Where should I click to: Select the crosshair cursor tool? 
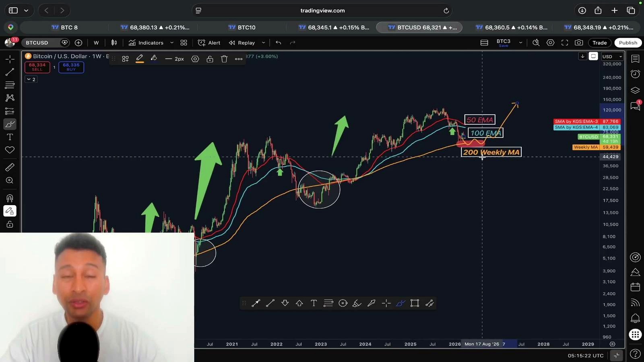click(10, 59)
